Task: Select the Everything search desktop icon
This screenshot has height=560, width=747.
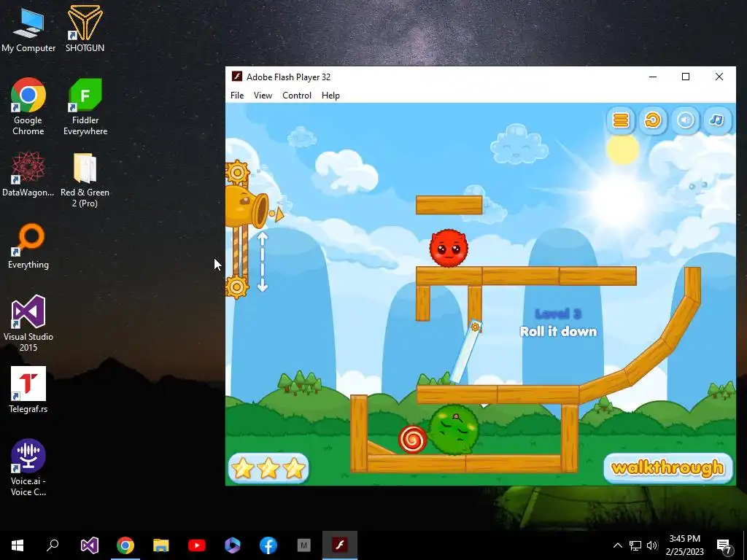Action: point(28,246)
